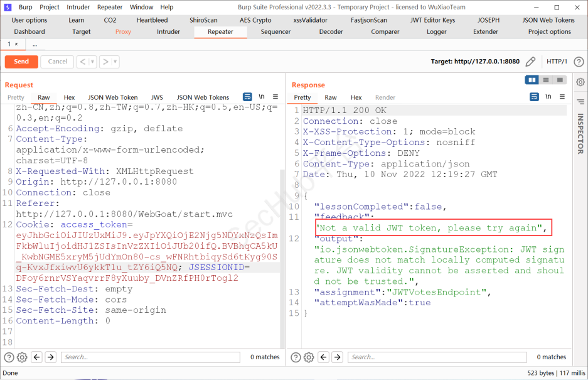
Task: Open Request panel hamburger options menu
Action: tap(275, 97)
